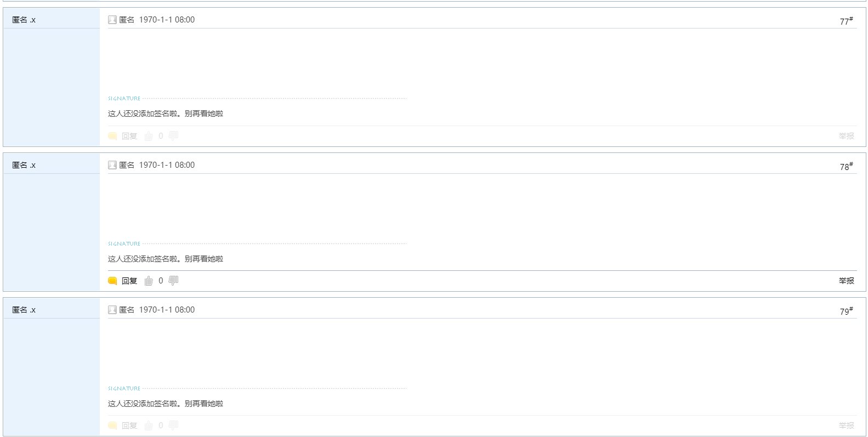Select the 匿名 .x username in post 78 sidebar
This screenshot has height=437, width=868.
(x=24, y=165)
